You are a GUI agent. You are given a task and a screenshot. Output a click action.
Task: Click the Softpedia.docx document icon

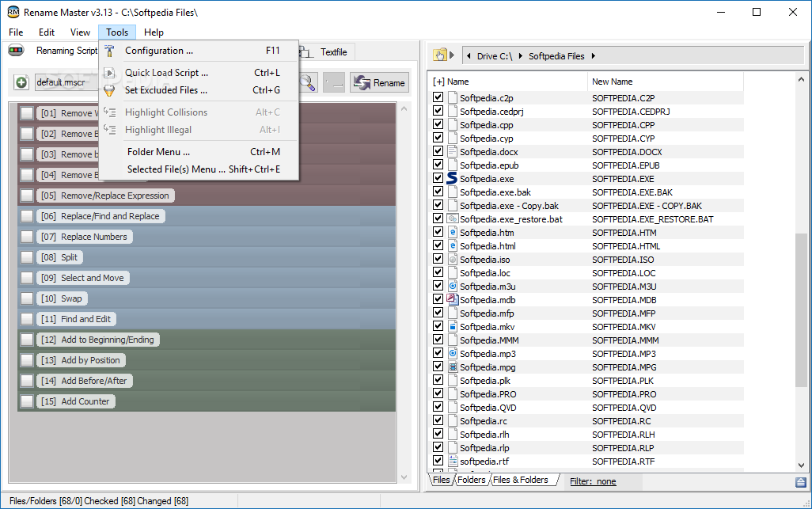452,152
